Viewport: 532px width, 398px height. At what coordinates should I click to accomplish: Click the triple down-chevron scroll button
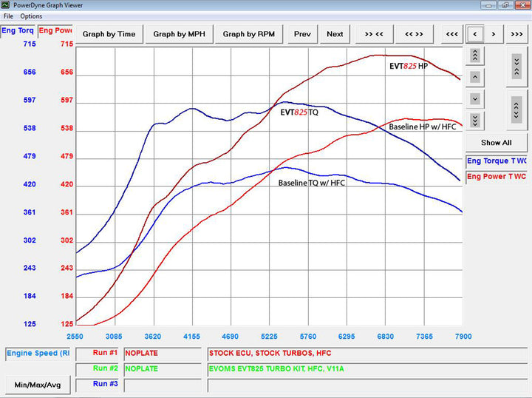475,121
